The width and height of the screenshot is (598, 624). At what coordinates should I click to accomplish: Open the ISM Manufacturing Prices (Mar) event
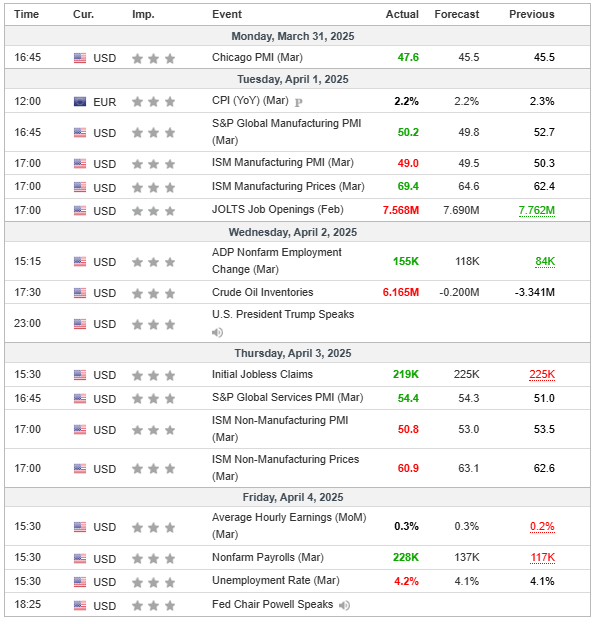click(288, 186)
